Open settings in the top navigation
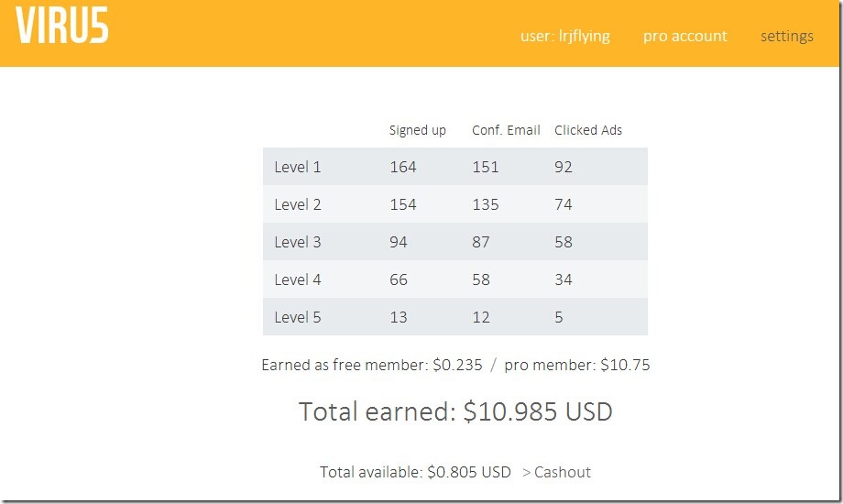This screenshot has height=504, width=843. coord(786,37)
